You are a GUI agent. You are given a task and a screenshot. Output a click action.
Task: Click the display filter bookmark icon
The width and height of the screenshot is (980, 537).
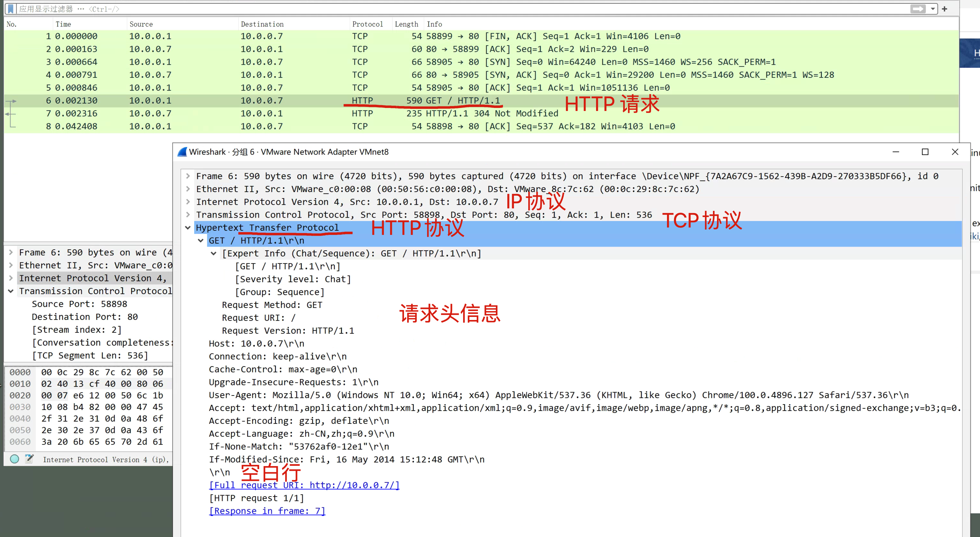pyautogui.click(x=11, y=8)
